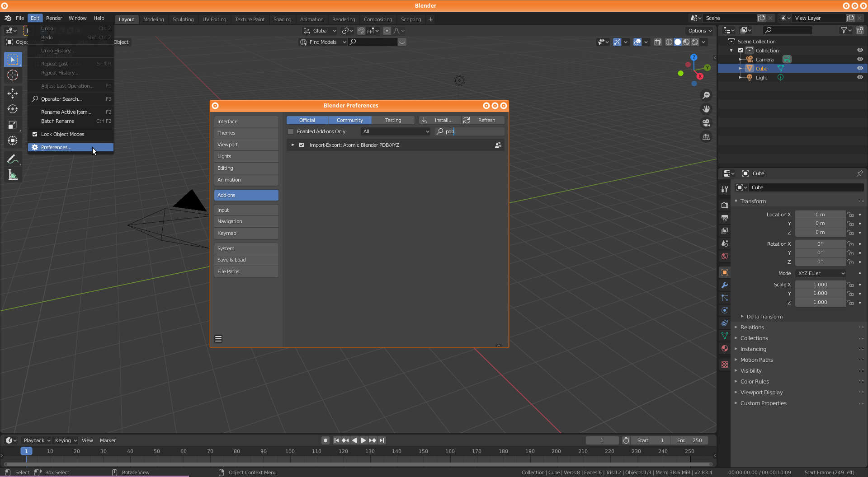Toggle camera view icon in the viewport
The image size is (868, 477).
pos(706,123)
